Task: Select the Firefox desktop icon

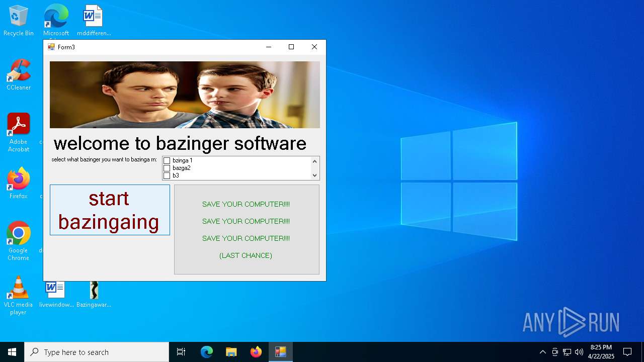Action: (19, 184)
